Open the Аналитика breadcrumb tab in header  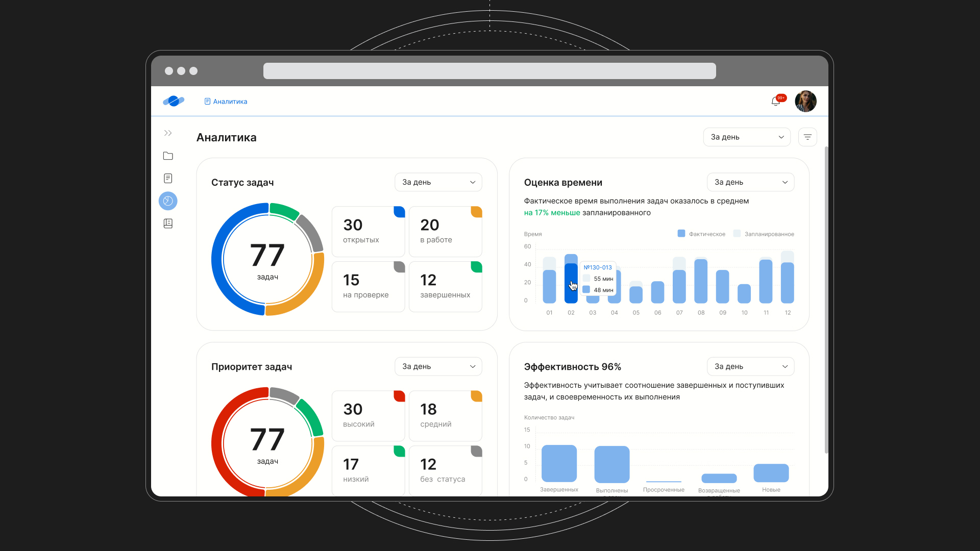click(x=226, y=102)
